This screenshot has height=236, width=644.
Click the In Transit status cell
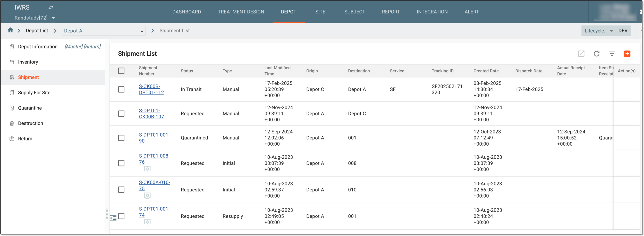[191, 89]
